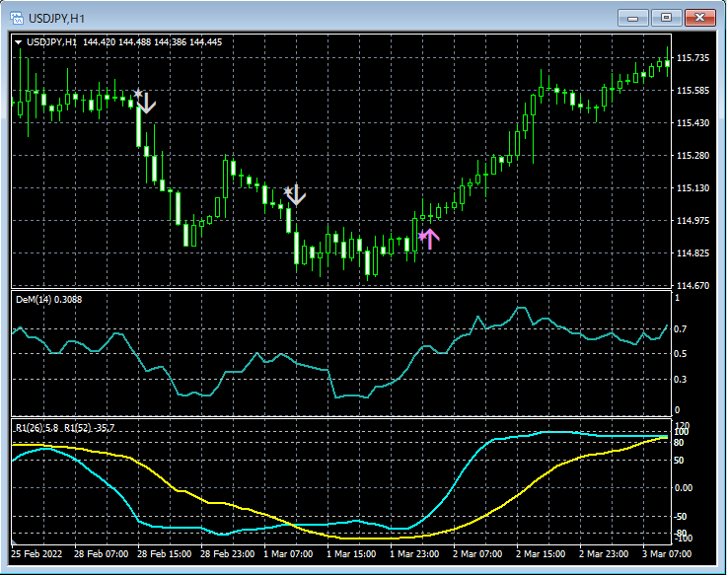The height and width of the screenshot is (575, 728).
Task: Click the DeM(14) indicator label
Action: pyautogui.click(x=34, y=298)
